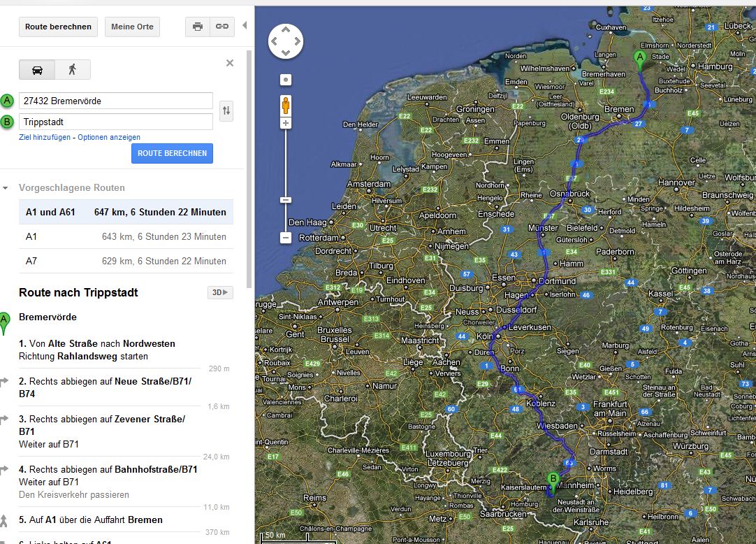Select walking directions mode
Viewport: 756px width, 544px height.
coord(73,70)
